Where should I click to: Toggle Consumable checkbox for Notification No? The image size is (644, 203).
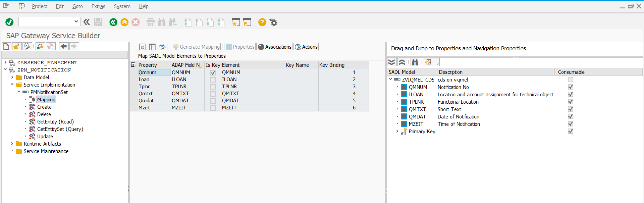pyautogui.click(x=571, y=87)
